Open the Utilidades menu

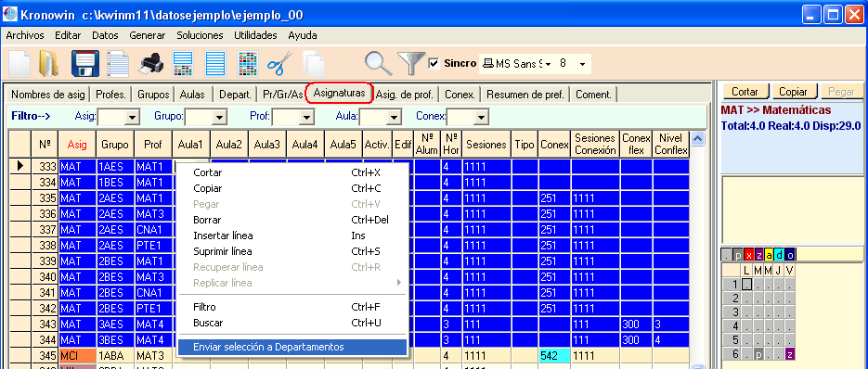(x=255, y=35)
